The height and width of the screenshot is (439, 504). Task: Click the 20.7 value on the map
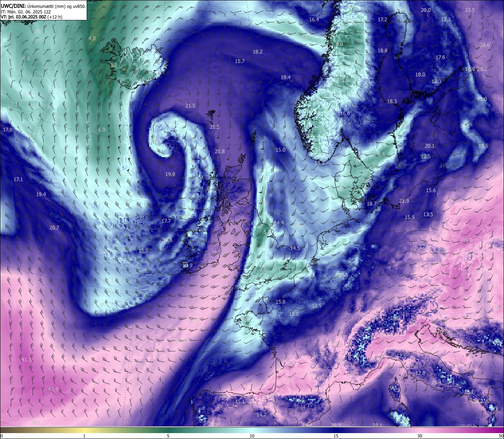tap(54, 228)
